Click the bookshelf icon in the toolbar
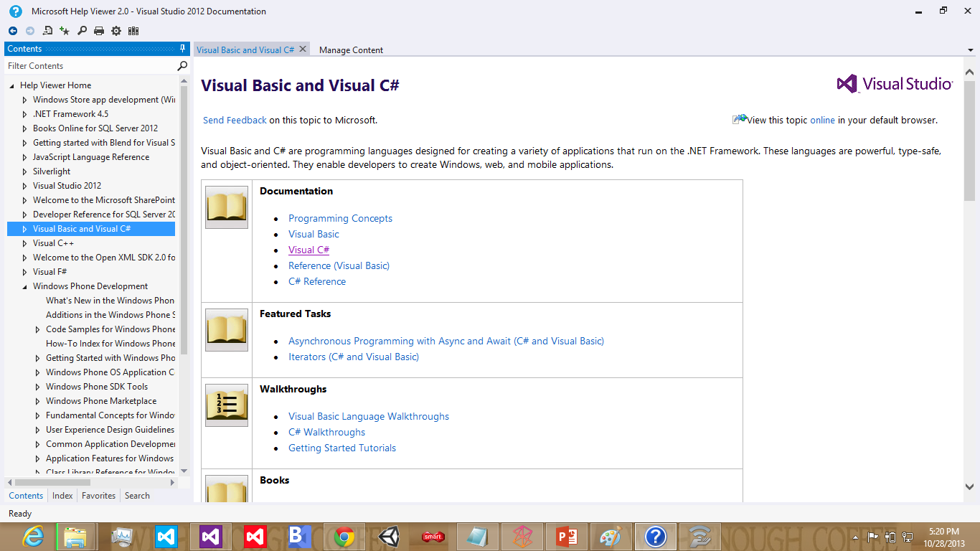 [133, 31]
